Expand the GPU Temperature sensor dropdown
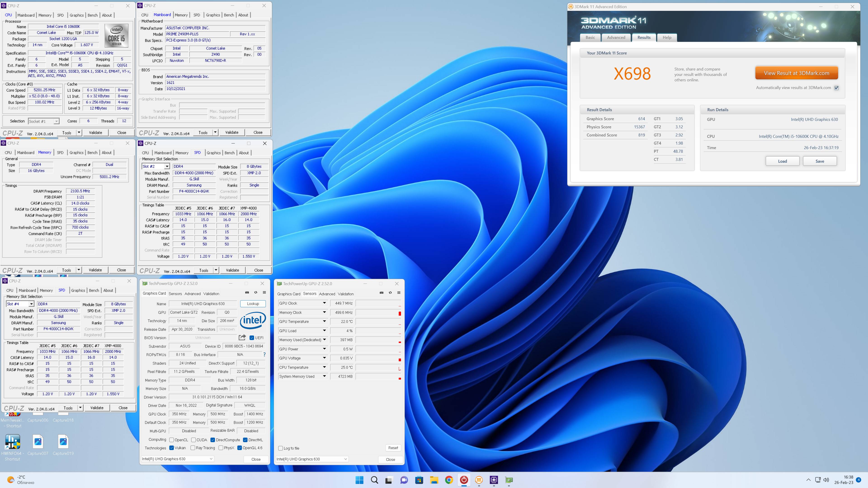 324,321
